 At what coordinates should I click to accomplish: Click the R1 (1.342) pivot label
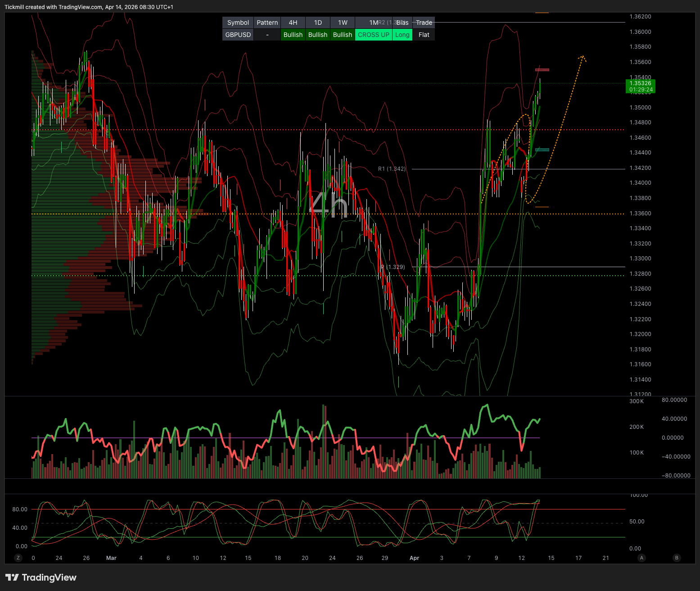click(392, 169)
